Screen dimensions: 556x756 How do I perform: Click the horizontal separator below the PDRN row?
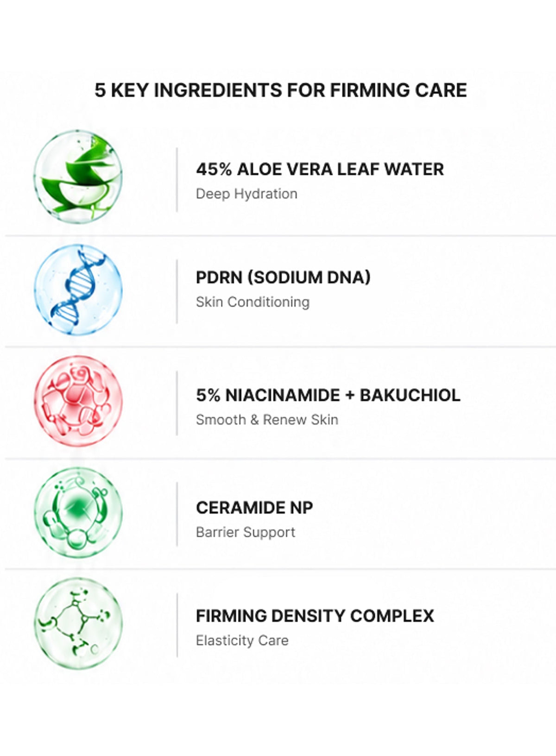click(280, 346)
